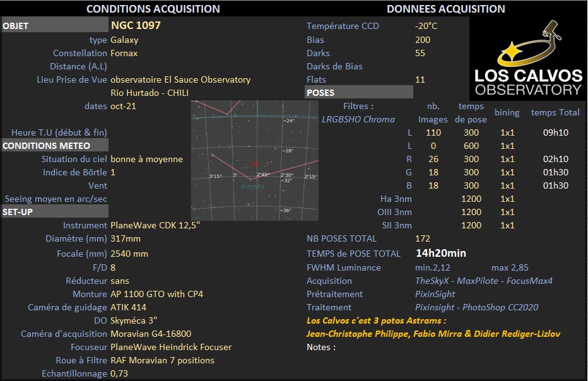Select PlaneWave Heindrick Focuser cell

(170, 347)
